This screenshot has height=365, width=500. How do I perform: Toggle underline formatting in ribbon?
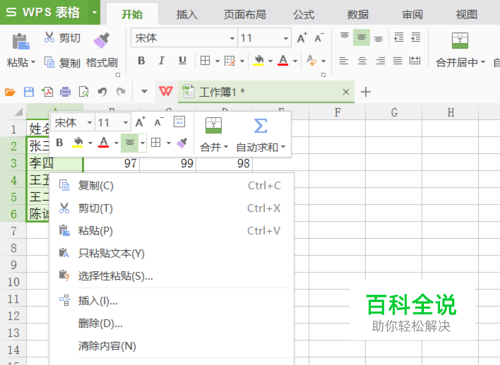182,61
